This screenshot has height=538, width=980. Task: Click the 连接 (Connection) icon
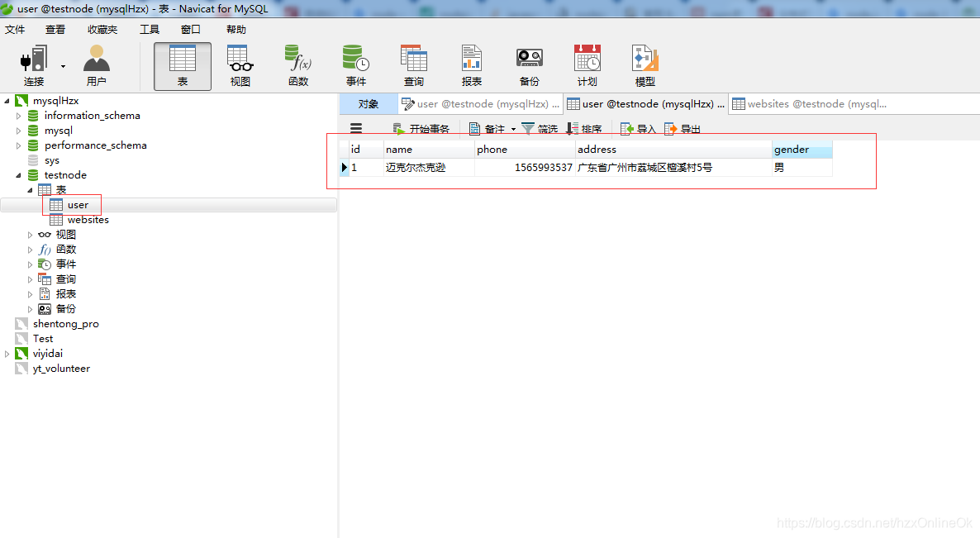tap(33, 64)
